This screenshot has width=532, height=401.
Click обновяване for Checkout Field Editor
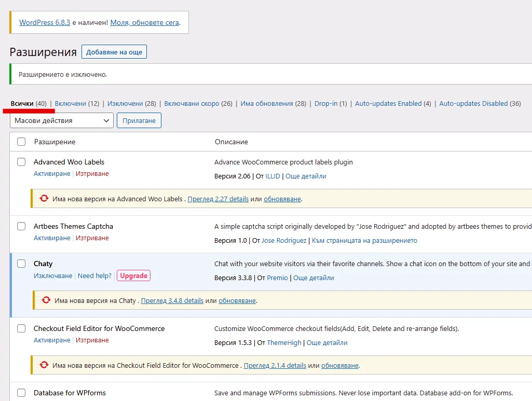(x=340, y=365)
